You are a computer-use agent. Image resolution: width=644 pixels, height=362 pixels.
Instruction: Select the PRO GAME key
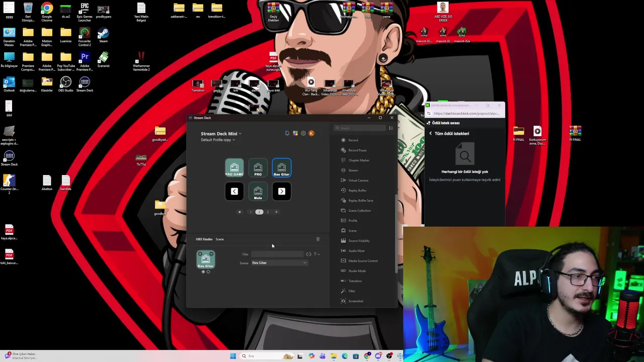[x=234, y=168]
